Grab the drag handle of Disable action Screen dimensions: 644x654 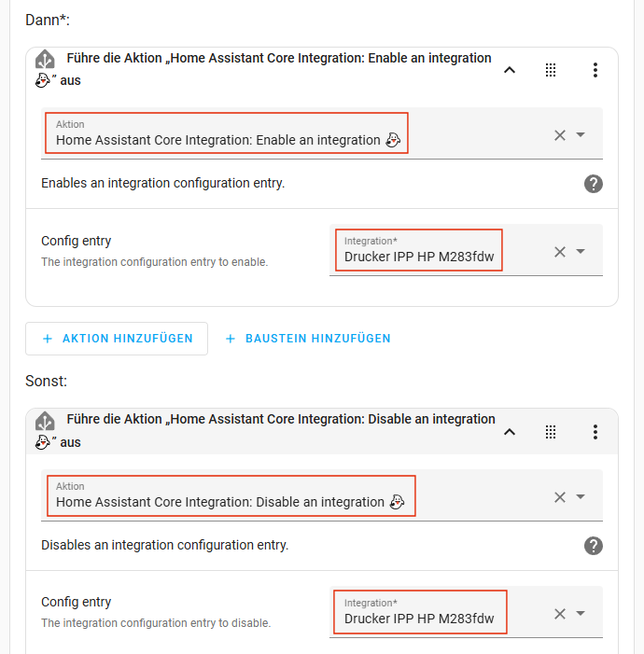point(551,431)
